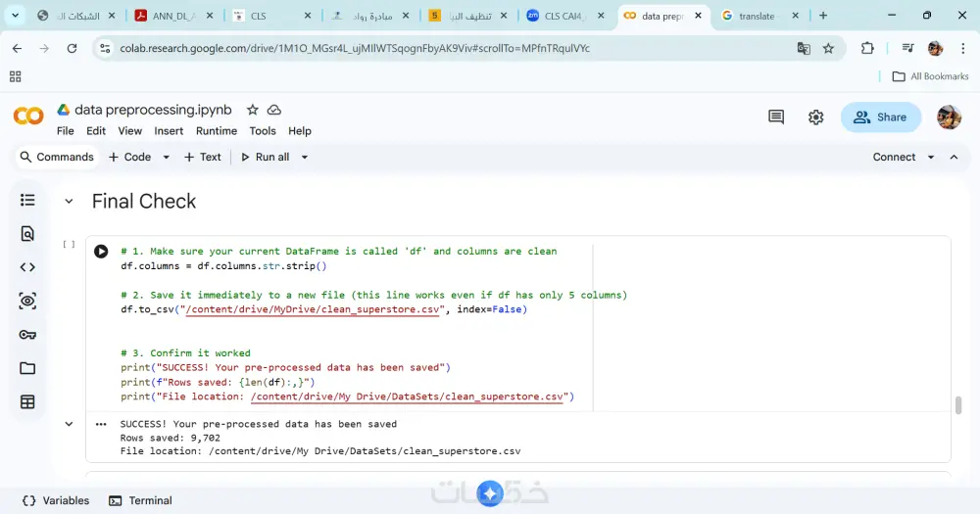The width and height of the screenshot is (980, 514).
Task: Open the Chrome profile avatar
Action: tap(936, 48)
